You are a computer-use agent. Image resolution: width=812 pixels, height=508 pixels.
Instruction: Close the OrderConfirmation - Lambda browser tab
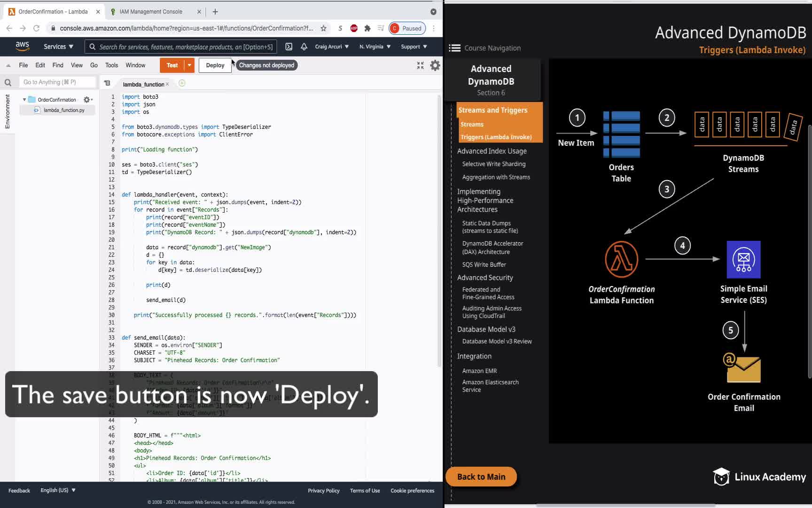[98, 12]
